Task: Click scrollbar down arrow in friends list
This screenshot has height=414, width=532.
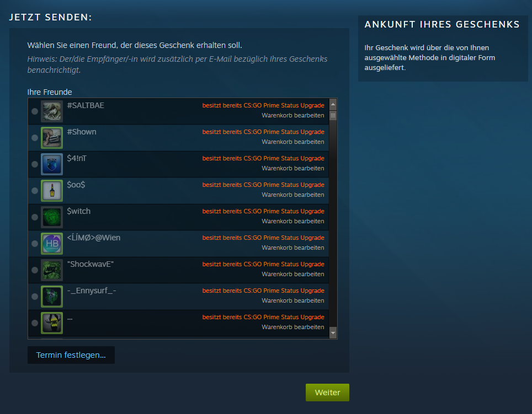Action: (x=333, y=333)
